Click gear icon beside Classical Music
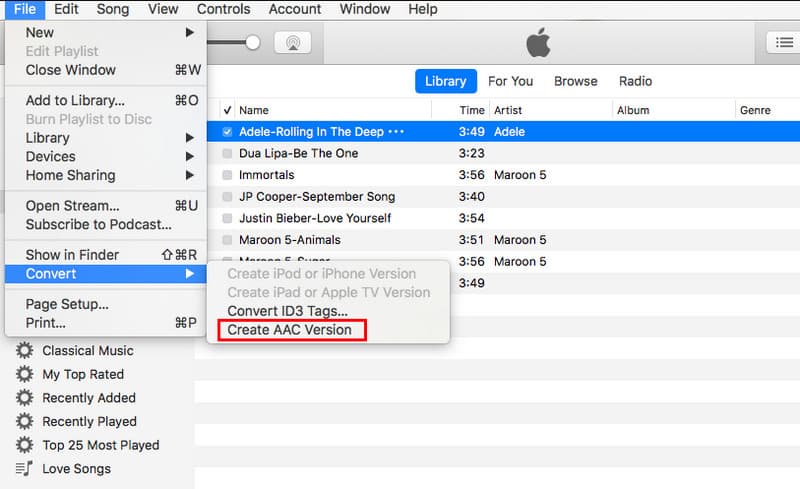Image resolution: width=800 pixels, height=489 pixels. tap(24, 351)
